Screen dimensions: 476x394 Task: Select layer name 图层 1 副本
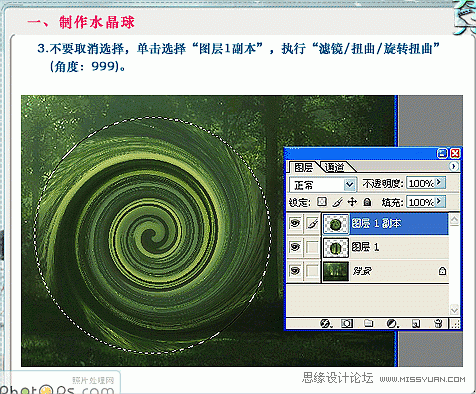click(376, 223)
